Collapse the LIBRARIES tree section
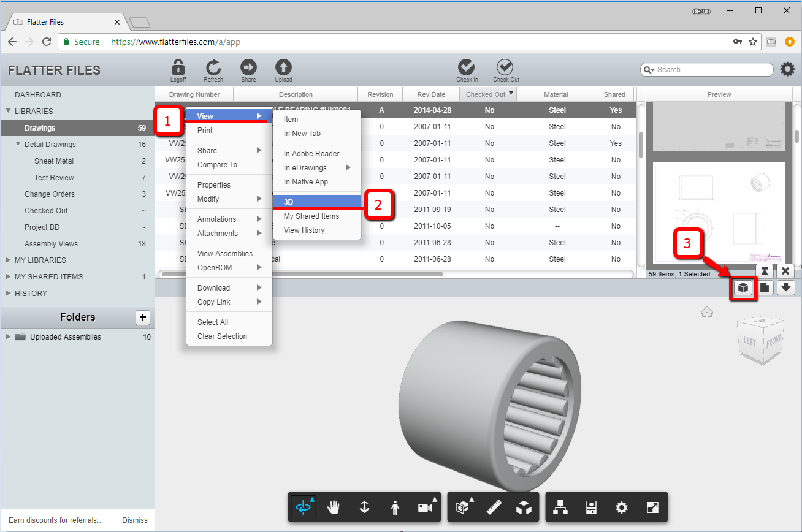 coord(8,112)
